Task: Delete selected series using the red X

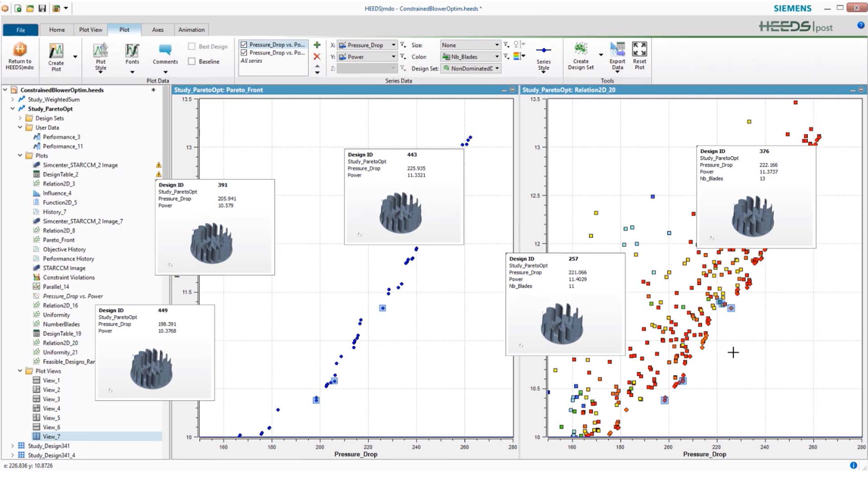Action: [317, 56]
